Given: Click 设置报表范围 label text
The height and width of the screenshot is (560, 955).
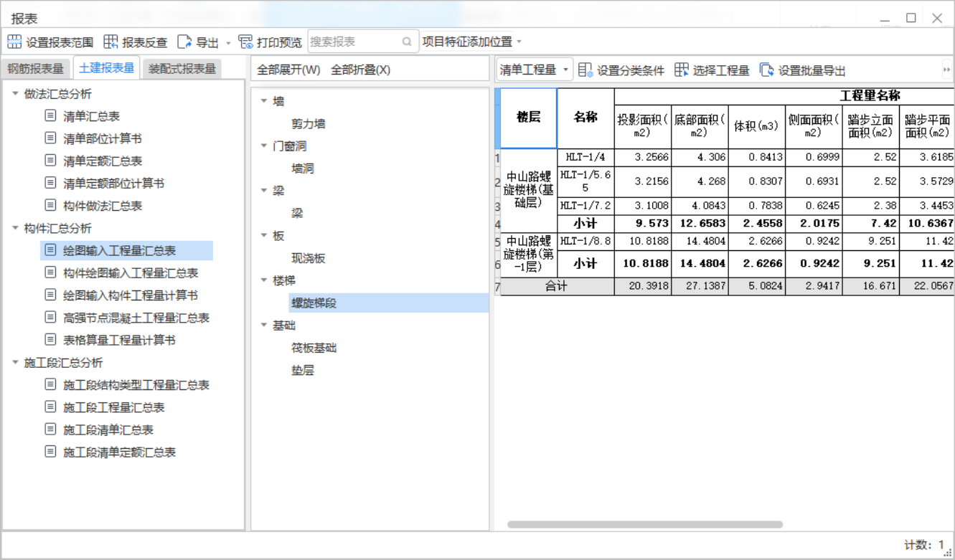Looking at the screenshot, I should 60,42.
